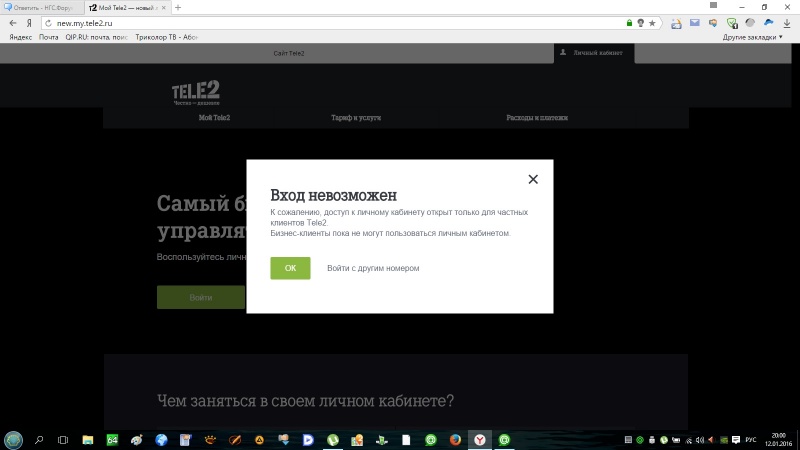Open the mail envelope extension icon
Viewport: 800px width, 450px height.
click(x=694, y=22)
